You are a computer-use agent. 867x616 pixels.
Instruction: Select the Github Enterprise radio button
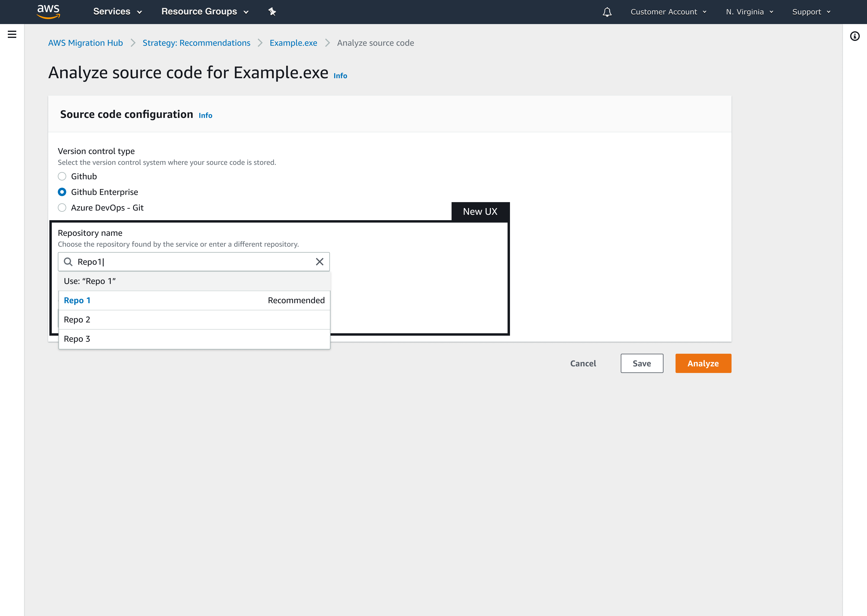pos(62,192)
